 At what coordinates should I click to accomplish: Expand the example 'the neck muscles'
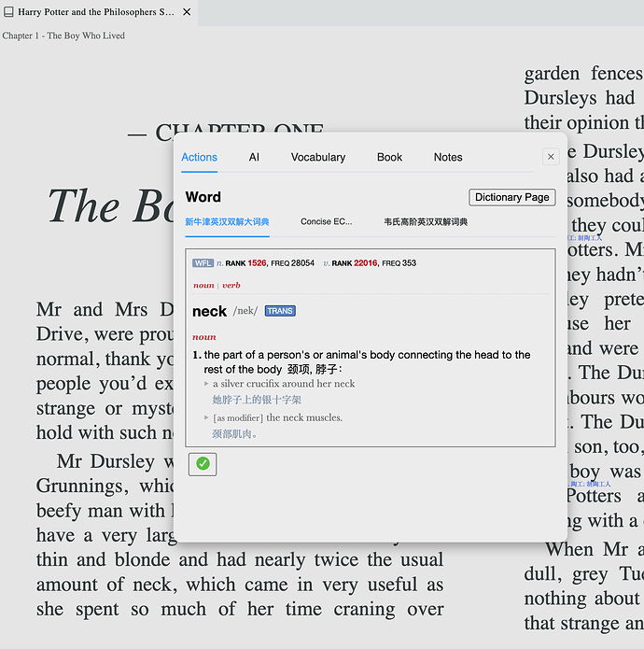point(206,417)
